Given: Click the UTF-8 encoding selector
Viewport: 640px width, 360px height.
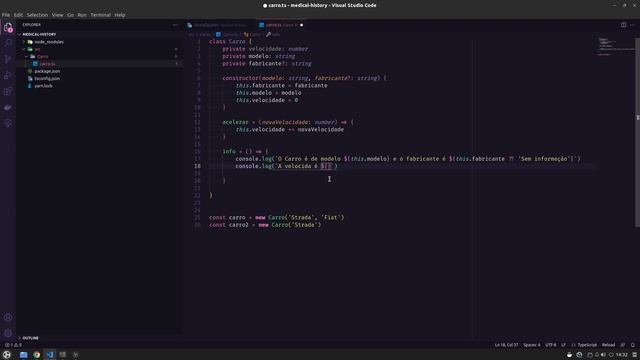Looking at the screenshot, I should click(x=551, y=345).
